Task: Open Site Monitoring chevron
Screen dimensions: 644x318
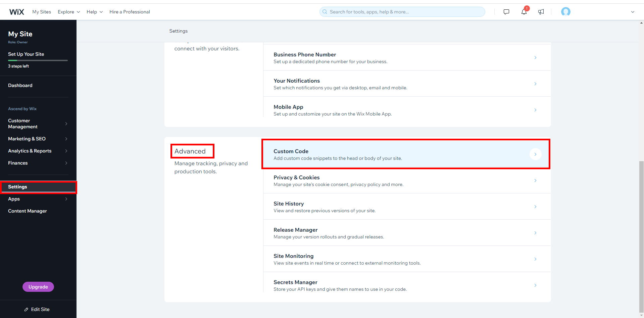Action: 535,259
